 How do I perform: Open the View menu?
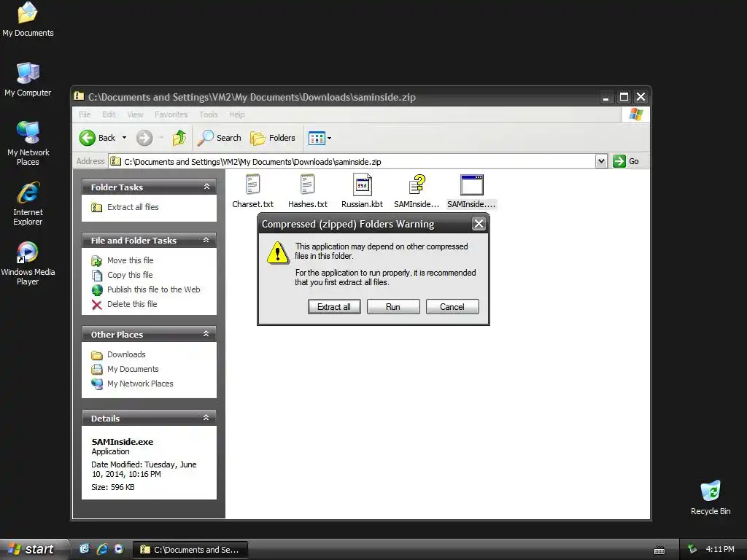point(135,114)
